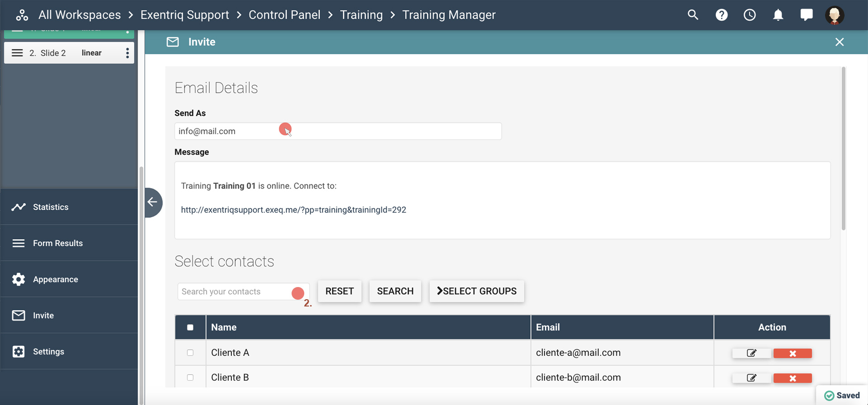Image resolution: width=868 pixels, height=405 pixels.
Task: Delete Cliente B with red X button
Action: (793, 378)
